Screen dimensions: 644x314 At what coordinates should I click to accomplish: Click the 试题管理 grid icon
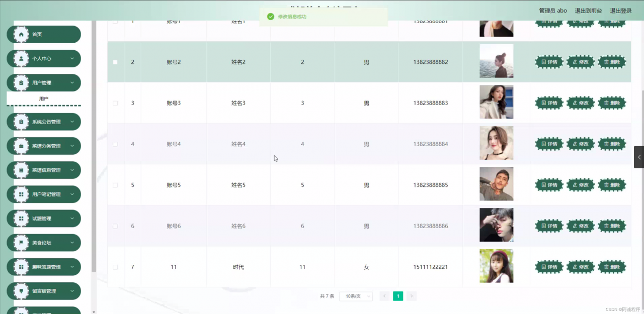click(21, 219)
